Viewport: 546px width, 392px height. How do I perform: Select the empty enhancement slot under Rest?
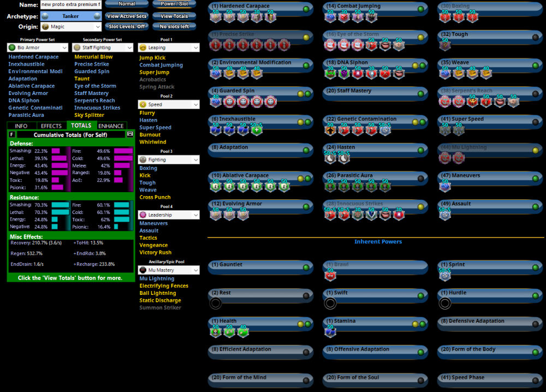pos(216,304)
